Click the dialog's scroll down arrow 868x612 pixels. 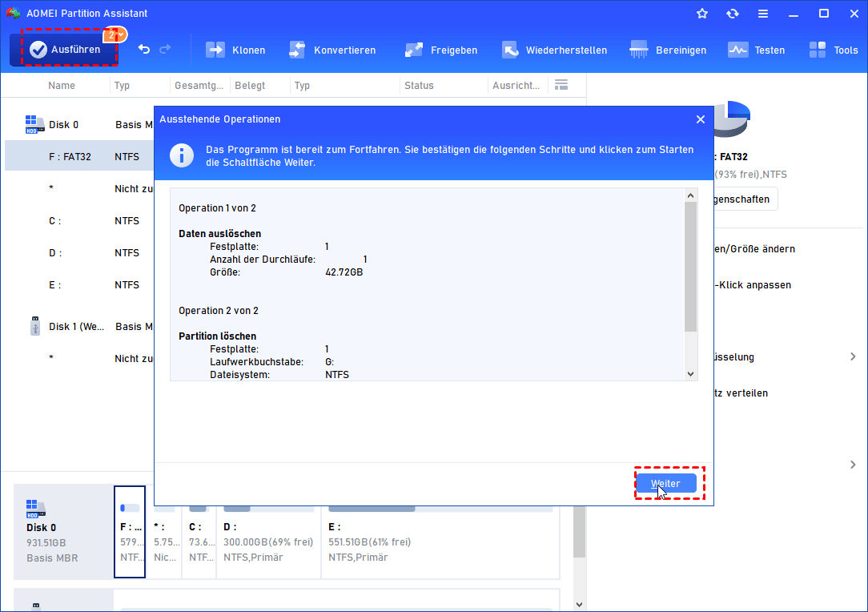[x=690, y=374]
